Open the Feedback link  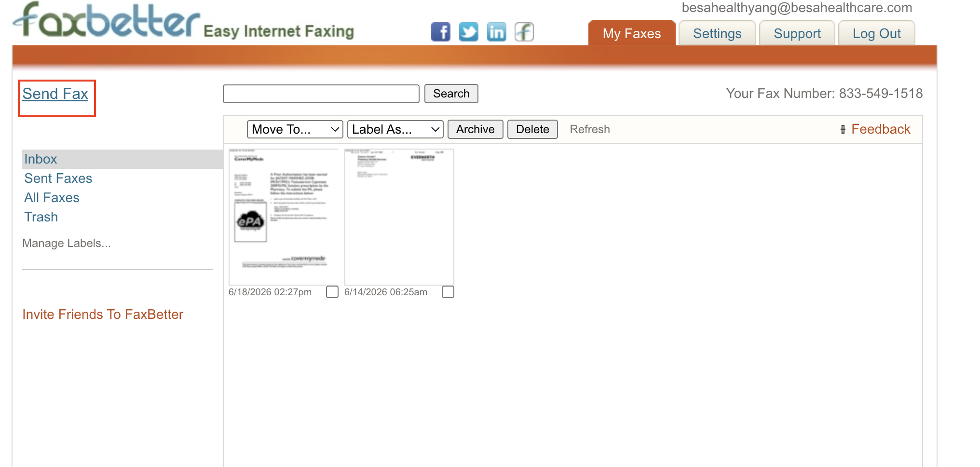881,129
